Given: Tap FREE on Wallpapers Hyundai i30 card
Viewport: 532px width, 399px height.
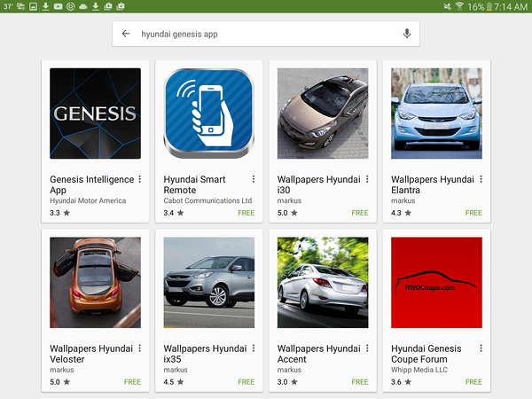Looking at the screenshot, I should 360,213.
